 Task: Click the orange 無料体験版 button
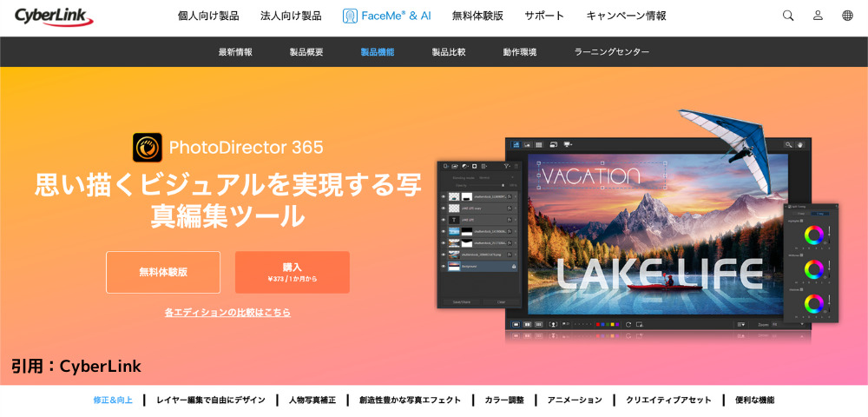pyautogui.click(x=163, y=272)
